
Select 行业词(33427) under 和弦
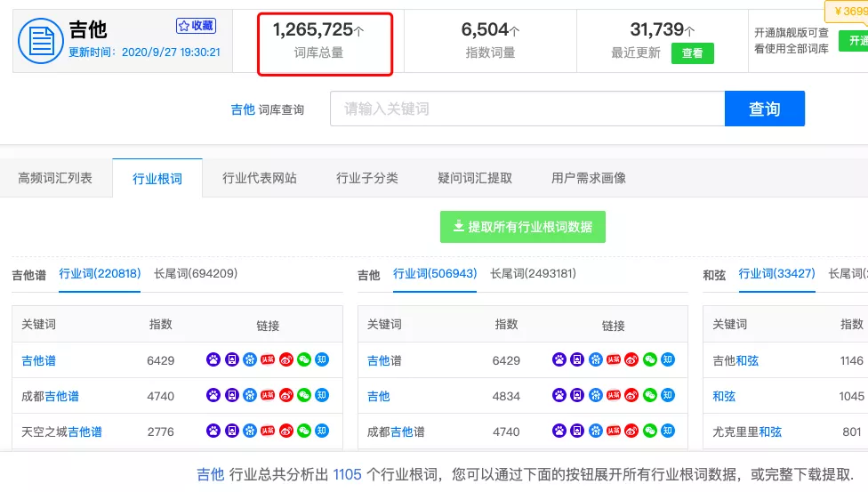click(776, 274)
